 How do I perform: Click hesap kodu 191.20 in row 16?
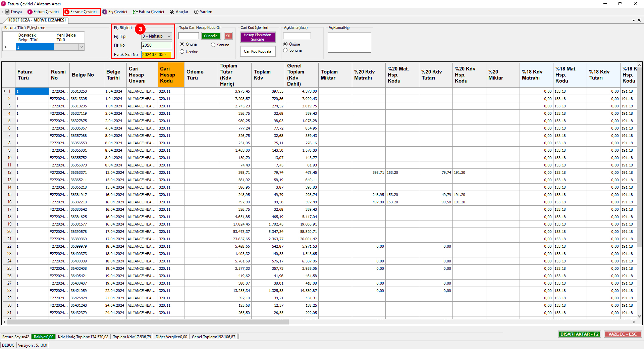tap(469, 202)
